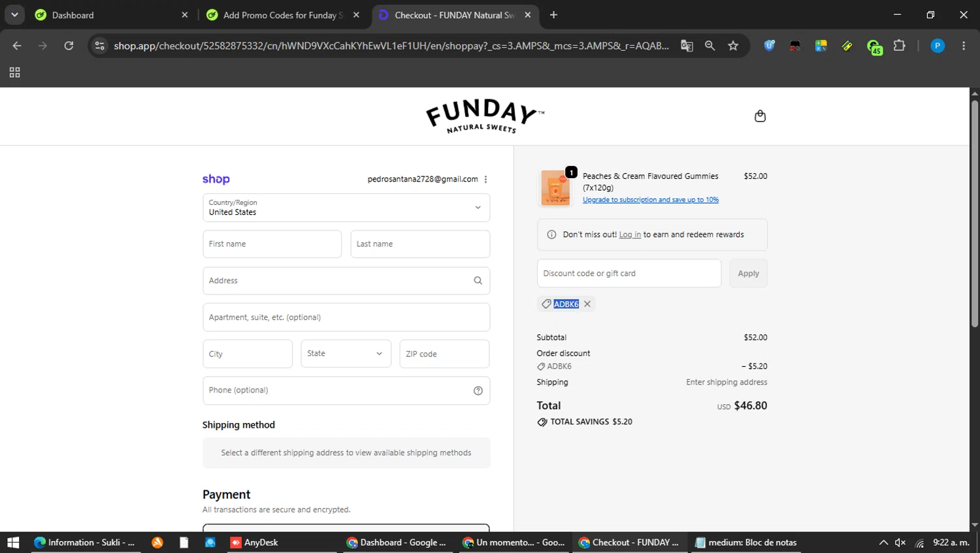Open the Un momento Chrome window in taskbar
This screenshot has width=980, height=553.
point(514,543)
